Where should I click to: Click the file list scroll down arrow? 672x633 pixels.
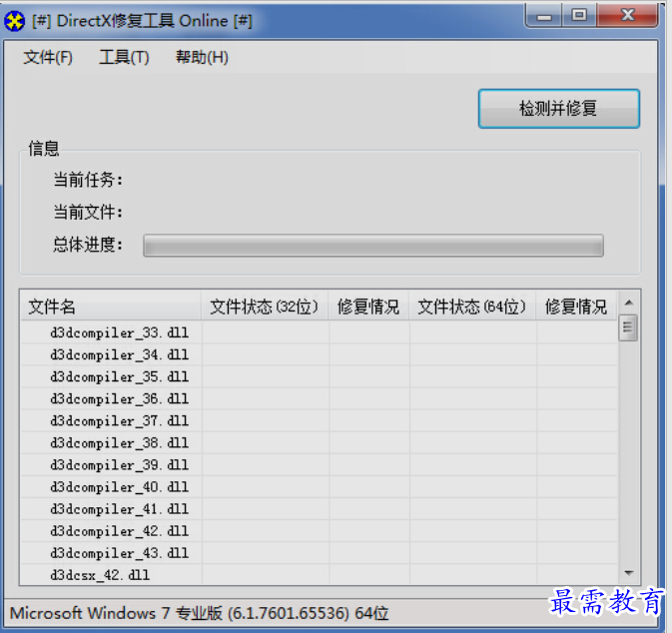pyautogui.click(x=629, y=573)
